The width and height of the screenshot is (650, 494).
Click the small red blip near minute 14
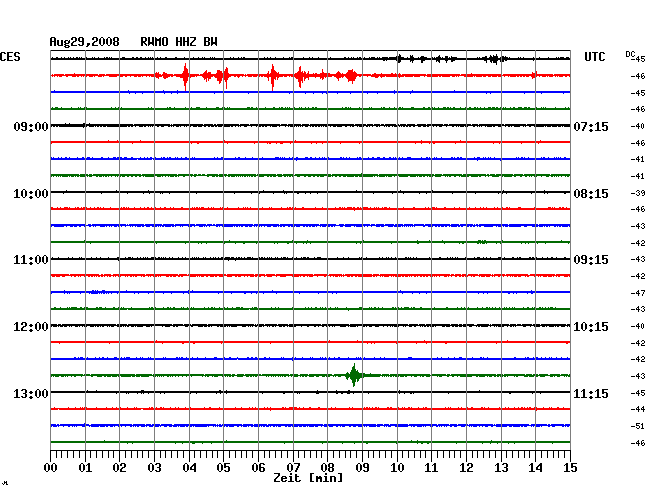(534, 75)
